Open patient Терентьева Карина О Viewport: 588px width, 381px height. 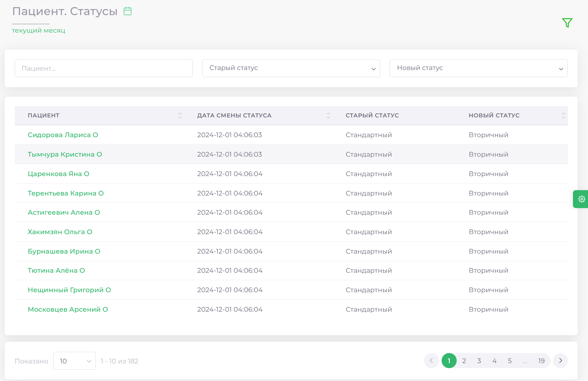pos(66,193)
